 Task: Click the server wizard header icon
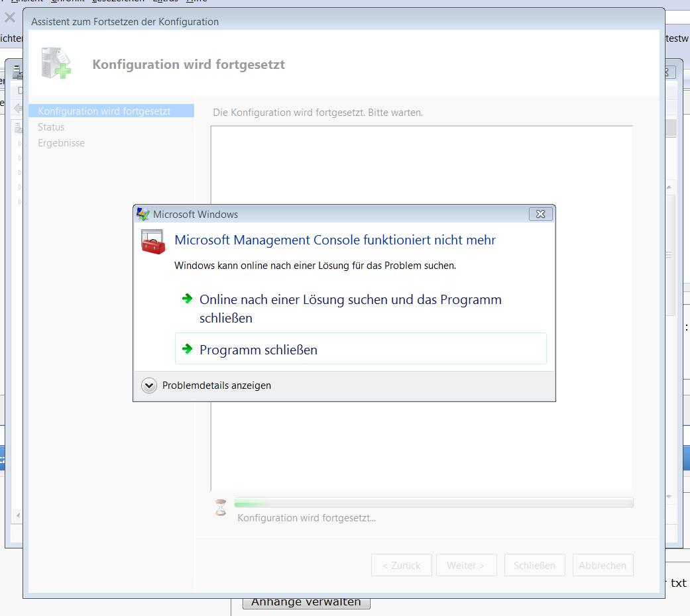56,64
